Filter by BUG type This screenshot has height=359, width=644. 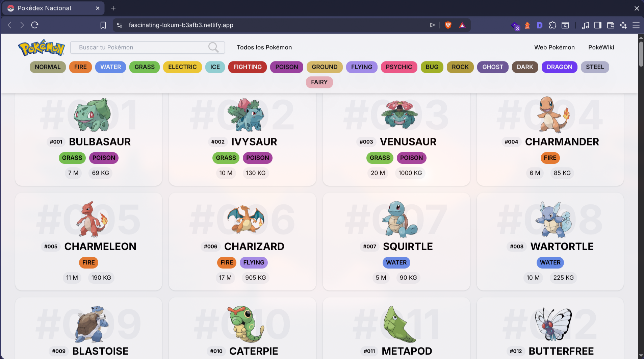(432, 67)
